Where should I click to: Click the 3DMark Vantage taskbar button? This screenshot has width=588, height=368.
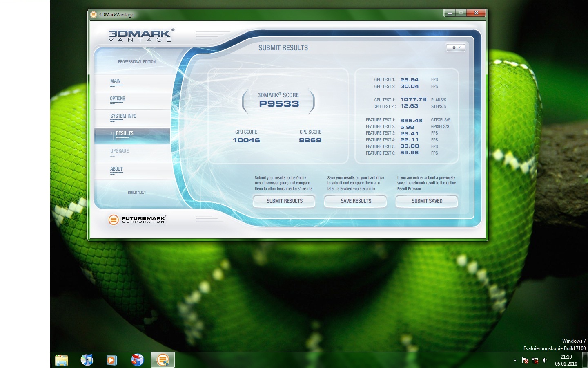point(163,360)
